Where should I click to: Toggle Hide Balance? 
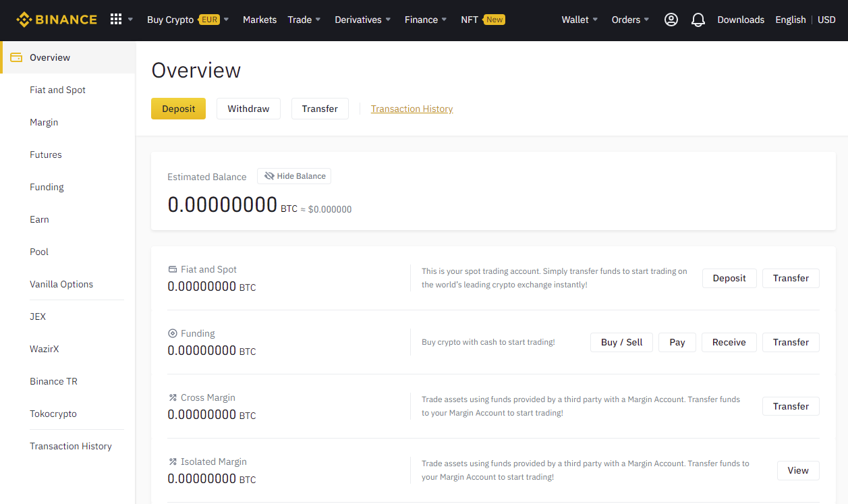pos(294,176)
